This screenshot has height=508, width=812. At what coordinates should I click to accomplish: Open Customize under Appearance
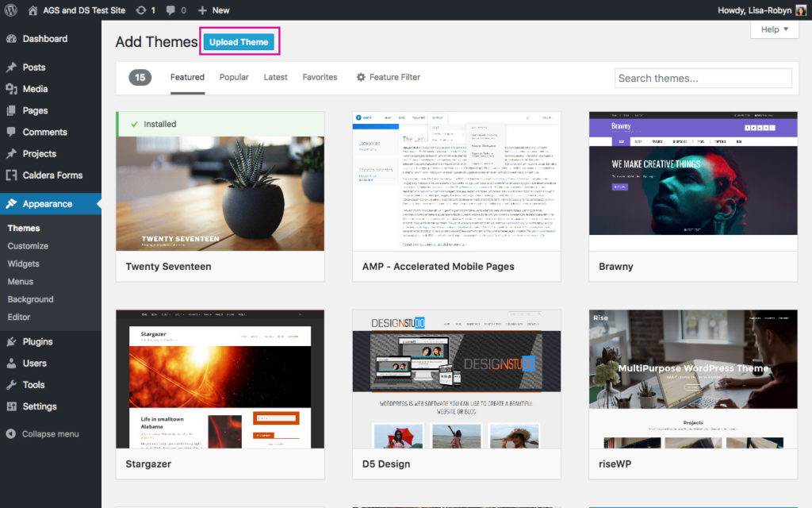click(x=28, y=246)
